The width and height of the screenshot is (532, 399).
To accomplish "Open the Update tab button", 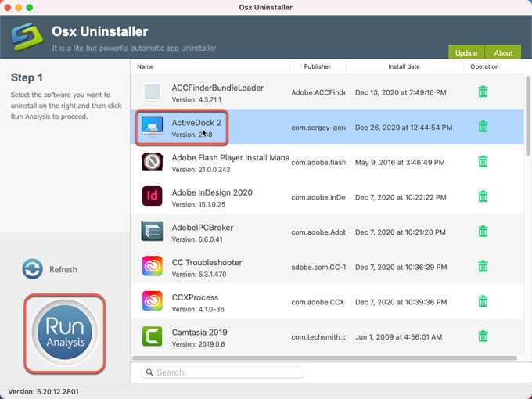I will [x=466, y=52].
